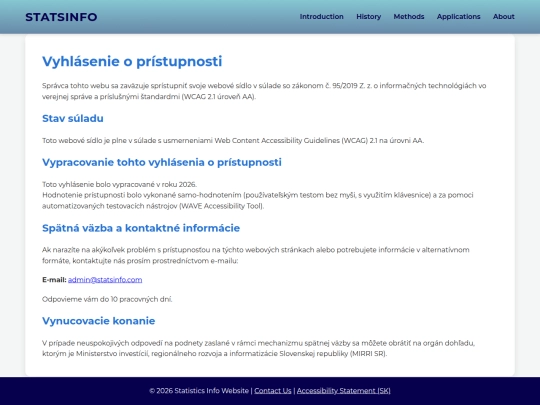Click the E-mail: label

[54, 280]
